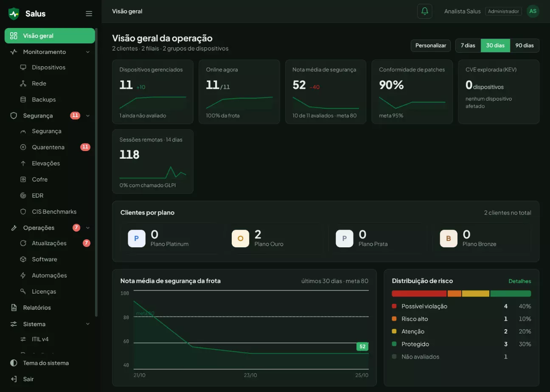Click the Software box icon
Screen dimensions: 550x392
[x=23, y=259]
